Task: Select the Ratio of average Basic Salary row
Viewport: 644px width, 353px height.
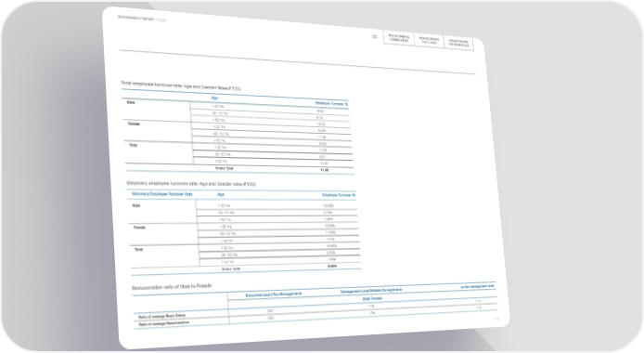Action: [x=316, y=310]
